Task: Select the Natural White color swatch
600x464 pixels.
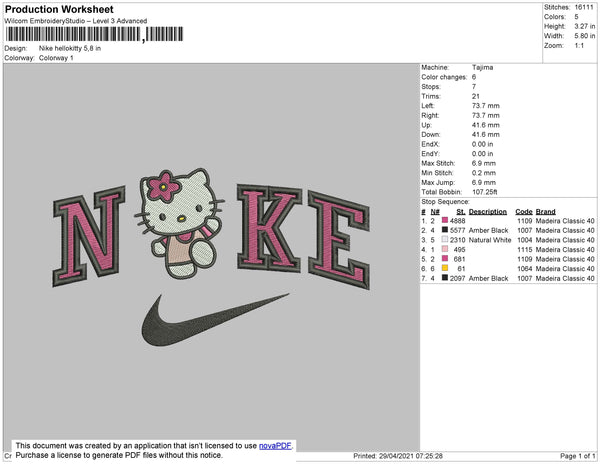Action: pos(445,239)
